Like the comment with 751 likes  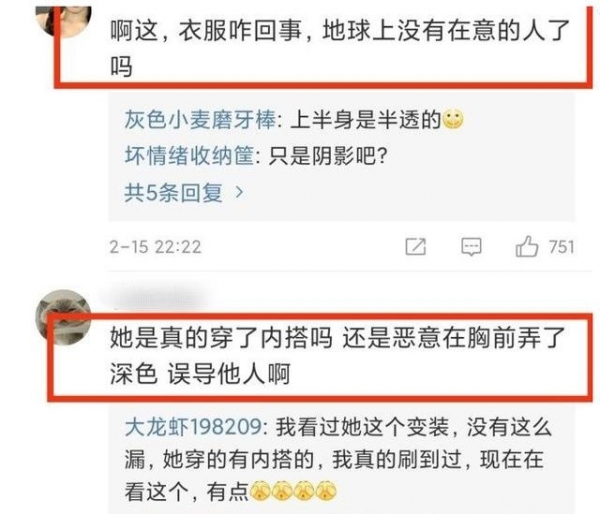coord(527,246)
